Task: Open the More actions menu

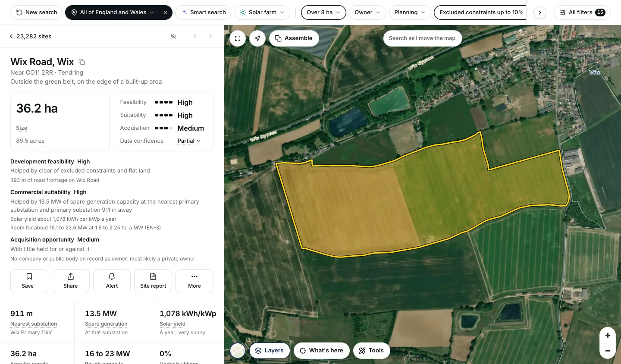Action: pyautogui.click(x=194, y=281)
